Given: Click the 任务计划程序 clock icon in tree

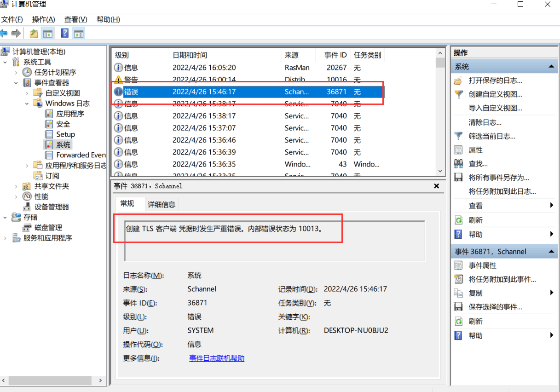Looking at the screenshot, I should pyautogui.click(x=27, y=72).
